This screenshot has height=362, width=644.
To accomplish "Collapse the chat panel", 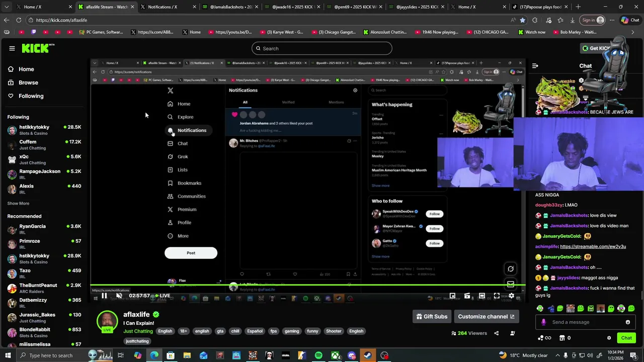I will pos(535,66).
